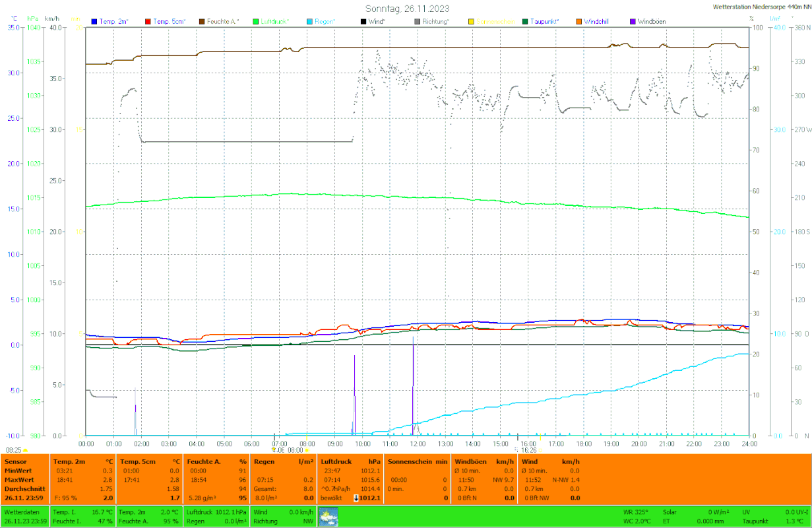
Task: Click 'Wetterstation Niedersorpe 440m NN' station label
Action: (x=762, y=7)
